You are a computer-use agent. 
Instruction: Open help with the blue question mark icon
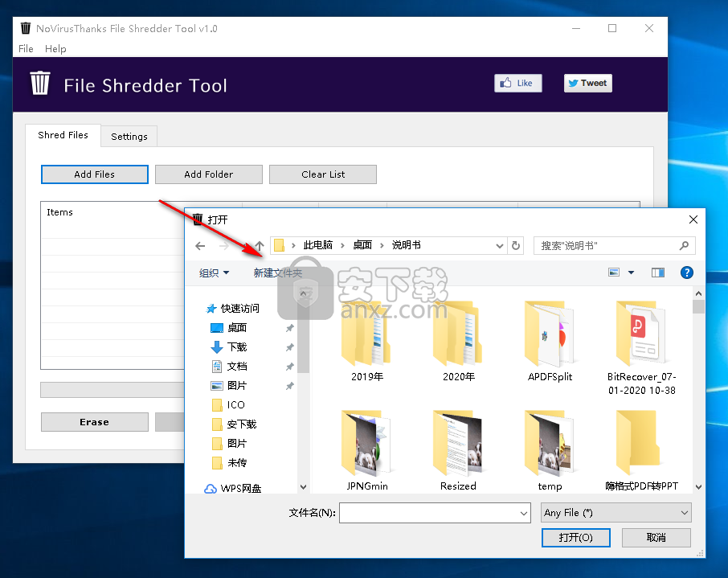pyautogui.click(x=687, y=273)
